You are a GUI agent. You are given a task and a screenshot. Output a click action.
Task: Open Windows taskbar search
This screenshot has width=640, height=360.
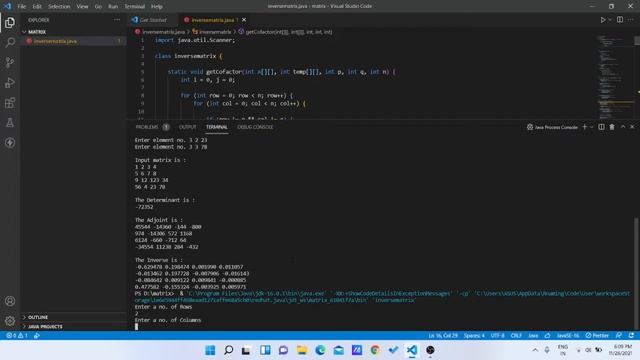click(x=229, y=350)
